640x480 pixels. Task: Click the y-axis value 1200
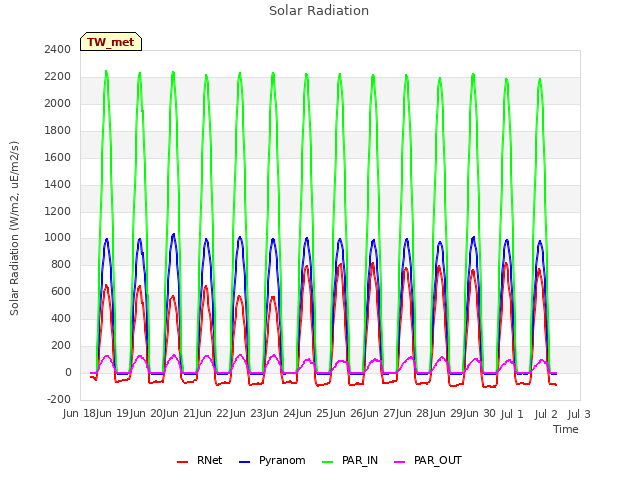[x=58, y=211]
